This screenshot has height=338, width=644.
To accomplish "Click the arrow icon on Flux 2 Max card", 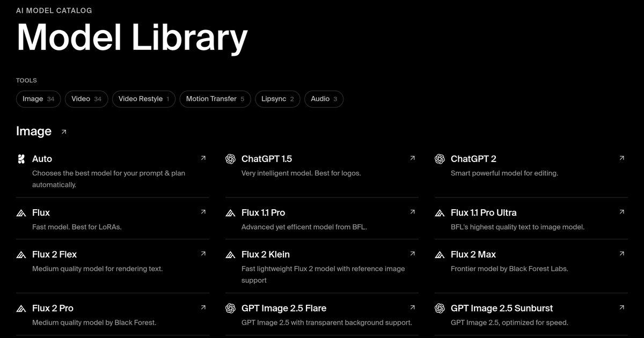I will click(621, 254).
